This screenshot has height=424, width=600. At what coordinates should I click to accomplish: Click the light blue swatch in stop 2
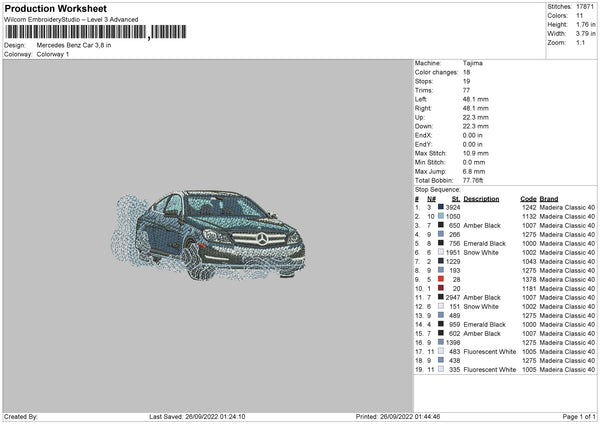coord(441,216)
